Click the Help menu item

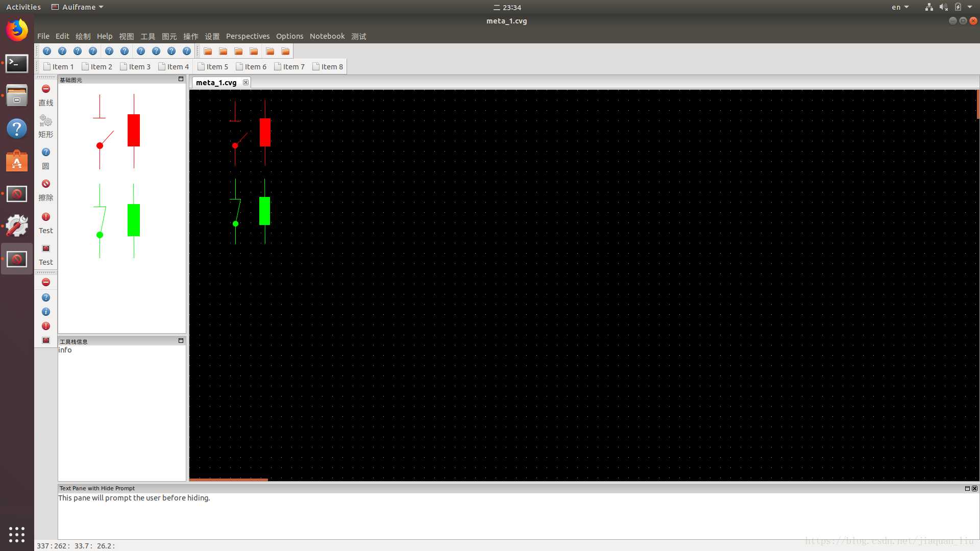104,36
